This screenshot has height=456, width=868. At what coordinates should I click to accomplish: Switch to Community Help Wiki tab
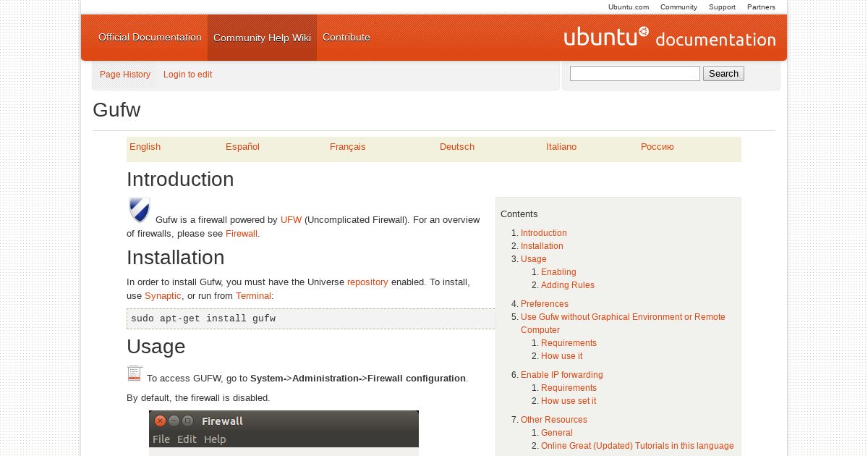[x=262, y=38]
